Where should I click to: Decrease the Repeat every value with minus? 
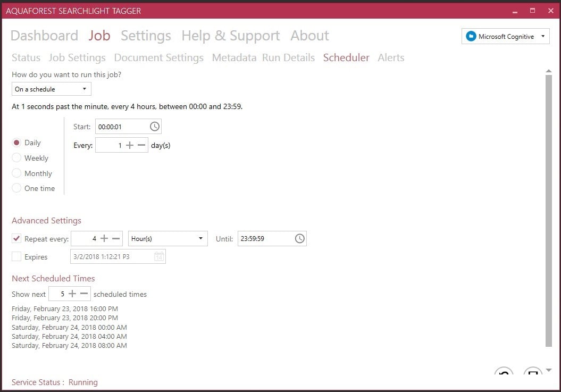click(116, 239)
